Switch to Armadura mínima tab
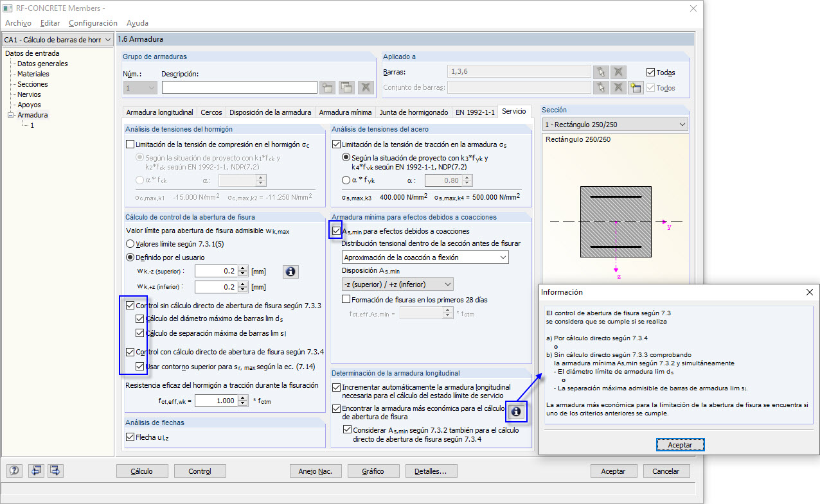820x504 pixels. (x=346, y=112)
